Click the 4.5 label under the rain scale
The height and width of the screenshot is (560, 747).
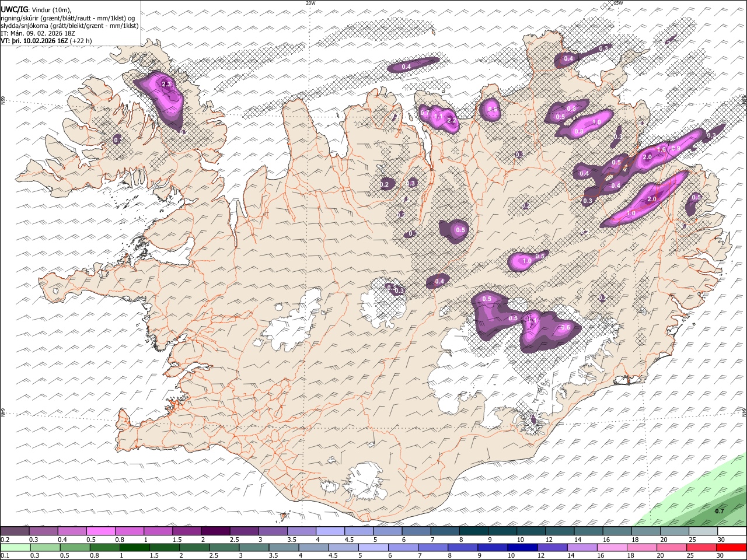point(332,556)
